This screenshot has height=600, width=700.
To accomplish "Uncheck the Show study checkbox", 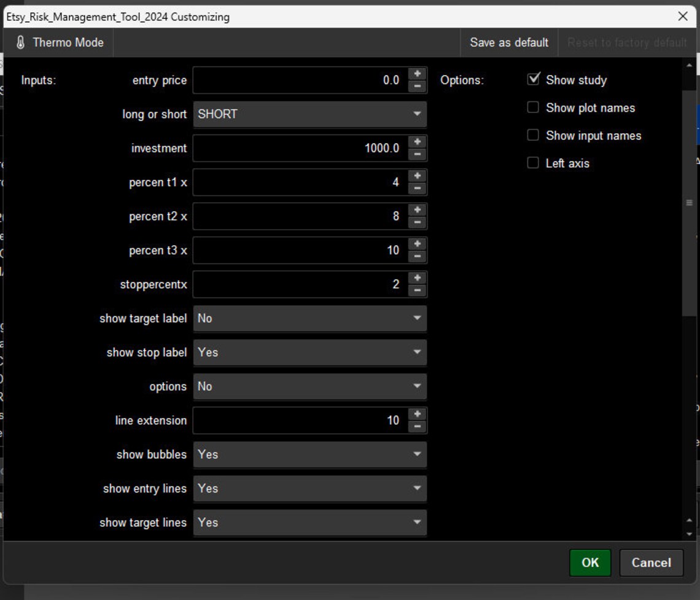I will (533, 79).
